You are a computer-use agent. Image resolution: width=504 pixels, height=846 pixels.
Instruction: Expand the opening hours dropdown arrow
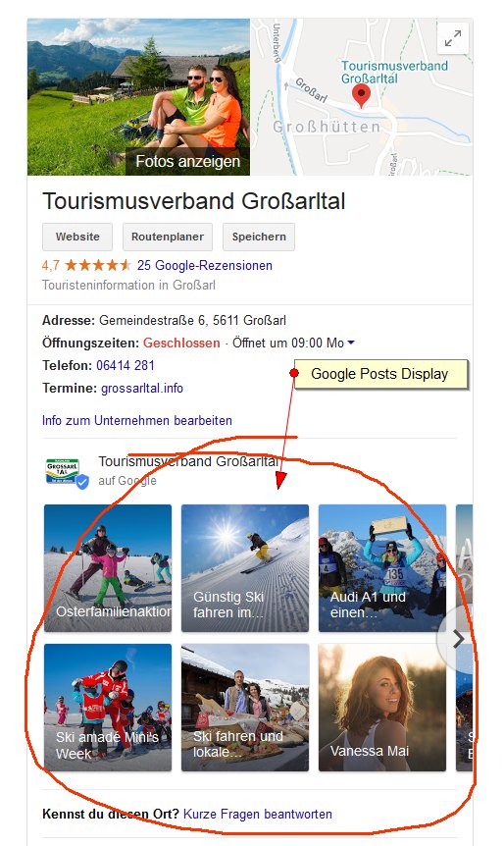[351, 343]
